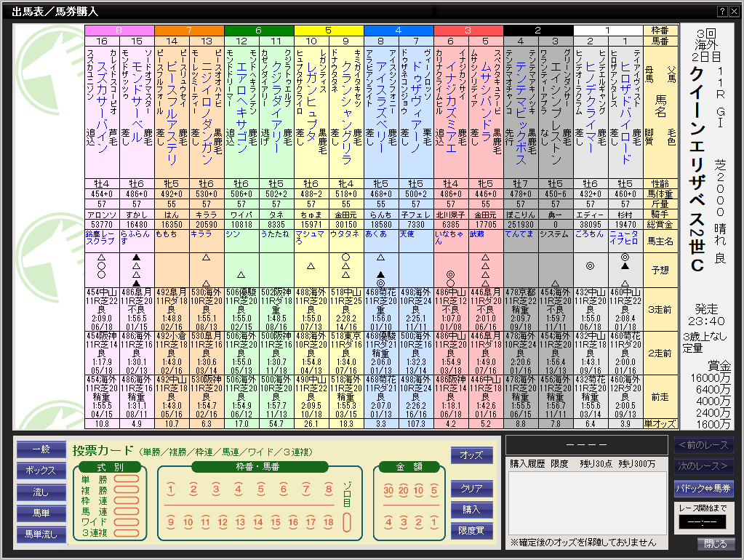
Task: Select the 馬連 bet type oval
Action: click(x=127, y=511)
